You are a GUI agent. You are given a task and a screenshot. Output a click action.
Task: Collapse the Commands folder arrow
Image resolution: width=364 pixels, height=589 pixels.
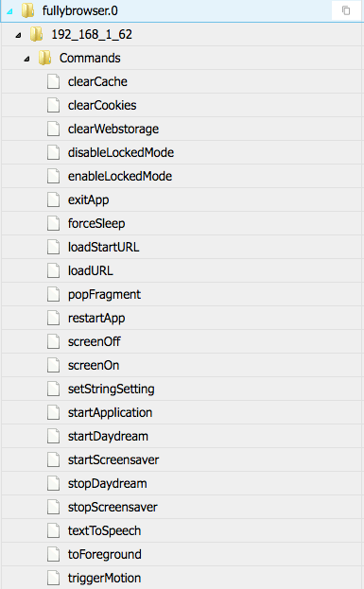pos(26,59)
